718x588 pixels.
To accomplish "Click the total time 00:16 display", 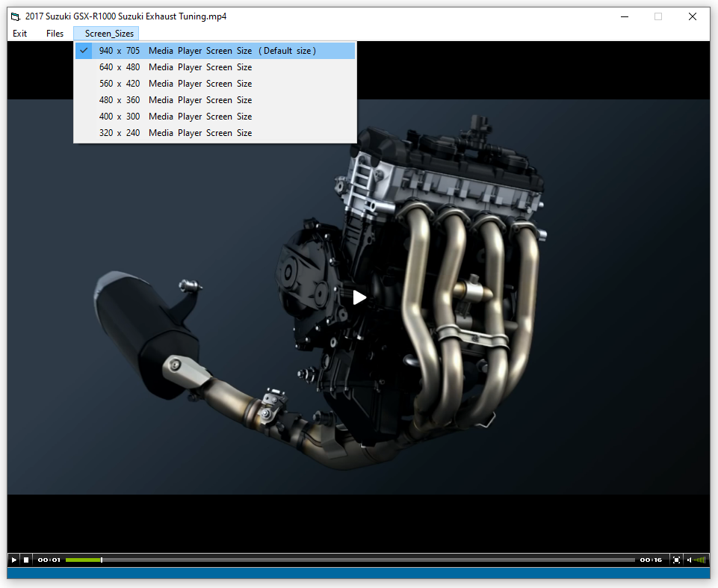I will click(x=651, y=560).
